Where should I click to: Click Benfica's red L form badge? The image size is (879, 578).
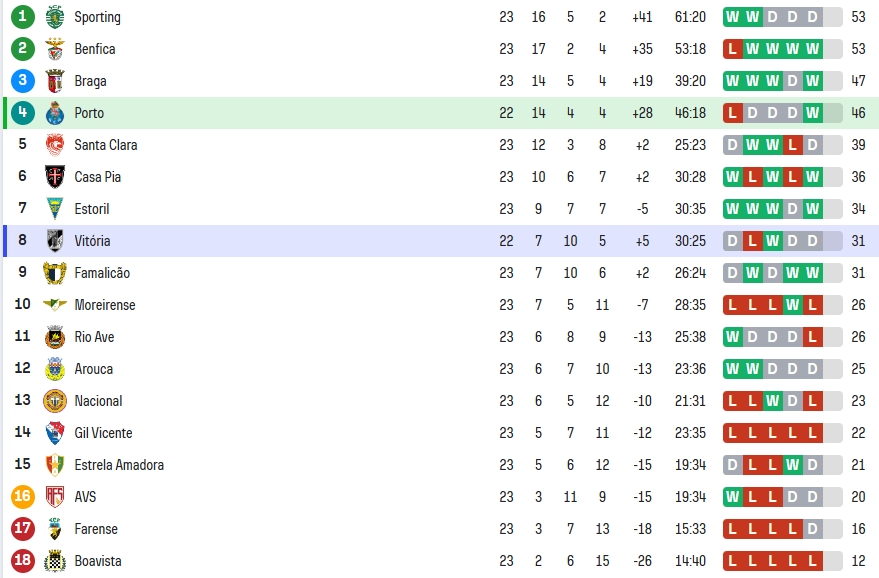(x=732, y=49)
